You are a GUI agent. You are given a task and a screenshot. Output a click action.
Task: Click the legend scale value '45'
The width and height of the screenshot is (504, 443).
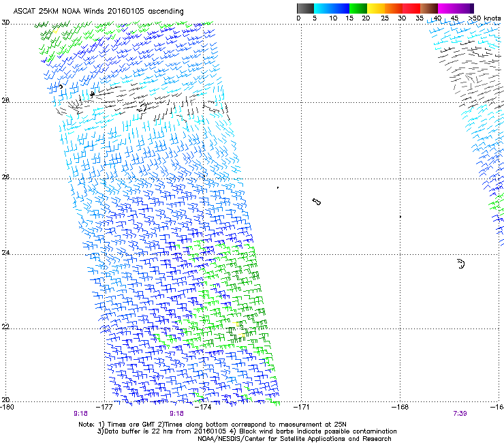[454, 18]
